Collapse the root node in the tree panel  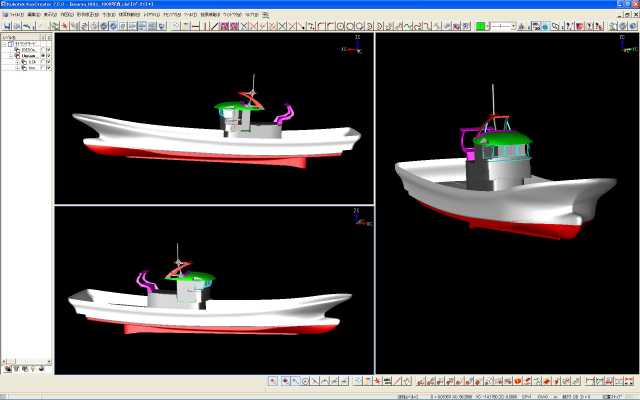click(4, 44)
